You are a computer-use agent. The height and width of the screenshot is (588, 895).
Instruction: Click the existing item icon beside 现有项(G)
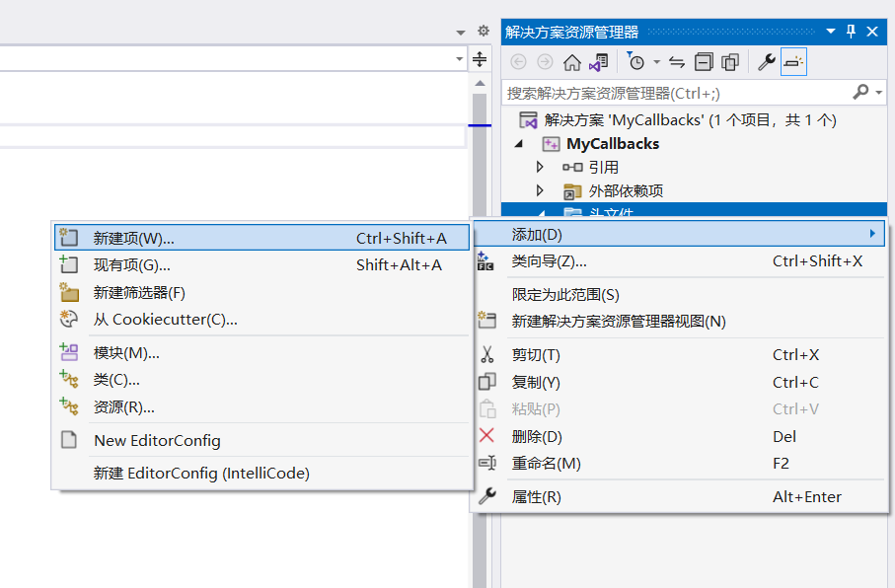coord(69,263)
